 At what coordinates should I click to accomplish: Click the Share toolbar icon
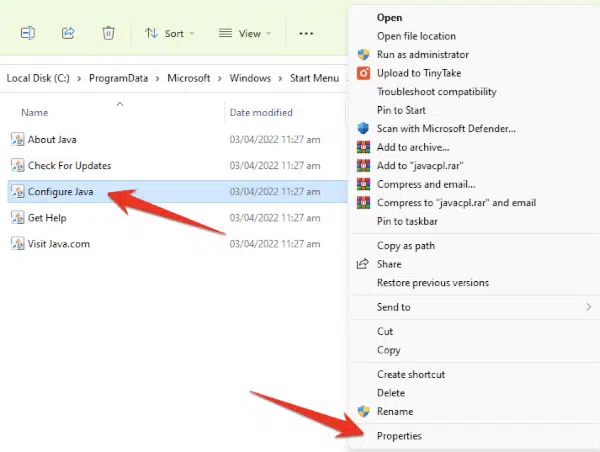click(68, 33)
